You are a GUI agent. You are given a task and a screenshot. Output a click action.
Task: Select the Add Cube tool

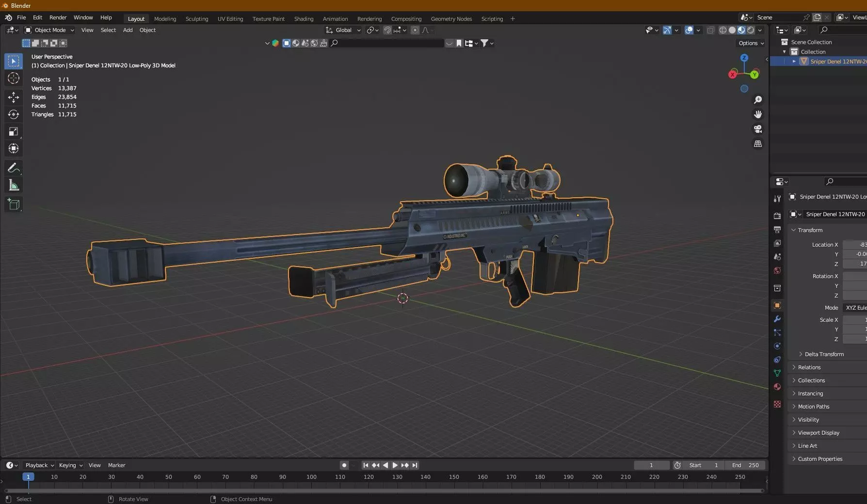14,204
